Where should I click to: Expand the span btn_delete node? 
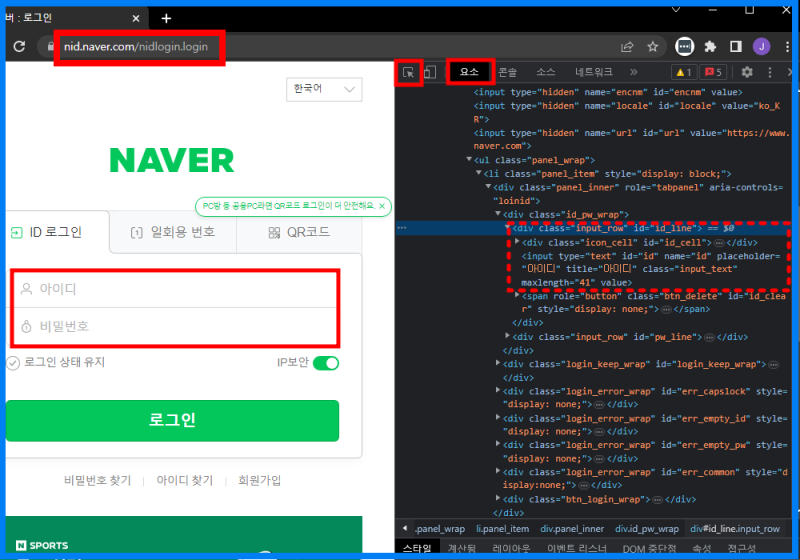click(517, 295)
